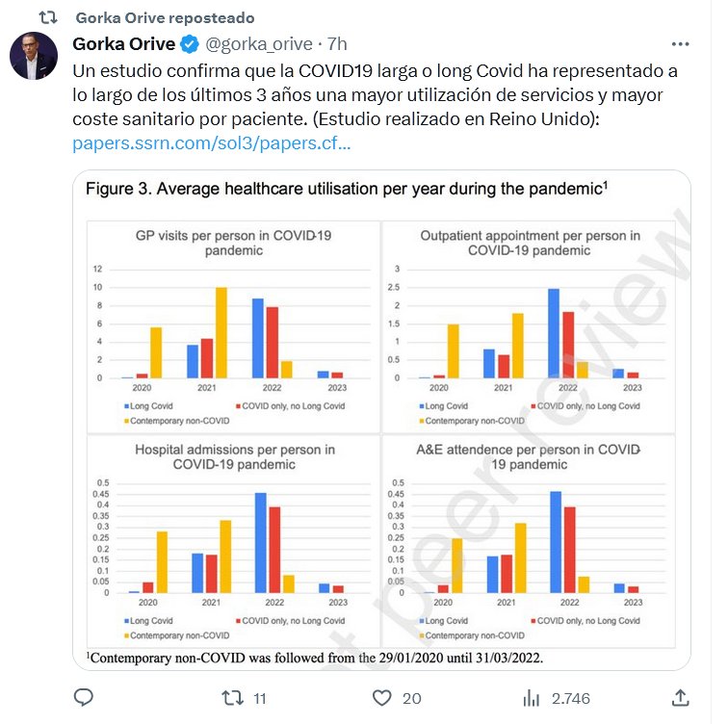Open tweet analytics via the bar chart icon
The image size is (728, 724).
pos(531,698)
